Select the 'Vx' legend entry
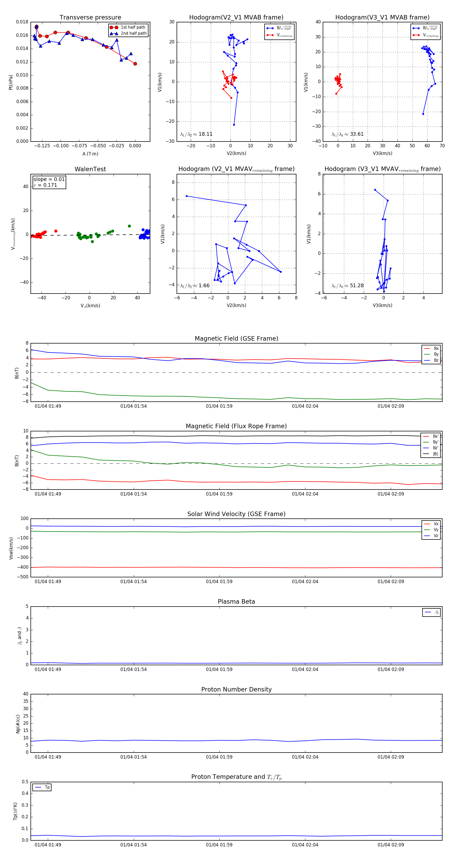The width and height of the screenshot is (473, 868). (431, 524)
